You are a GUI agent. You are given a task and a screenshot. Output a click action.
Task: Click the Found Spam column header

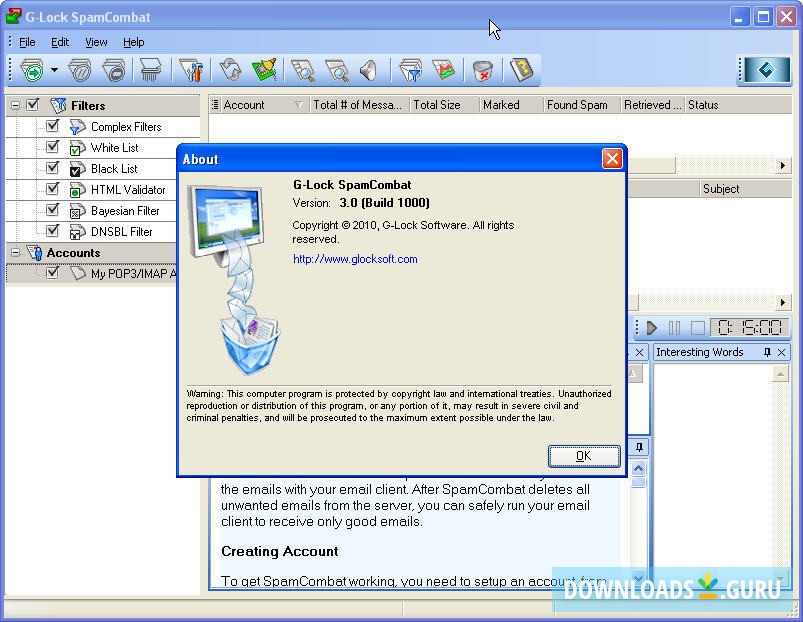[582, 105]
